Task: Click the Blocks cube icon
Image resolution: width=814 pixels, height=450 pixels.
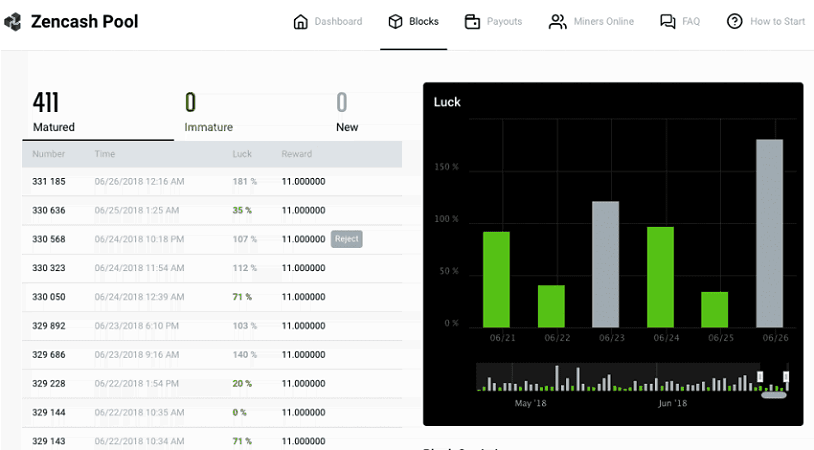Action: (x=395, y=22)
